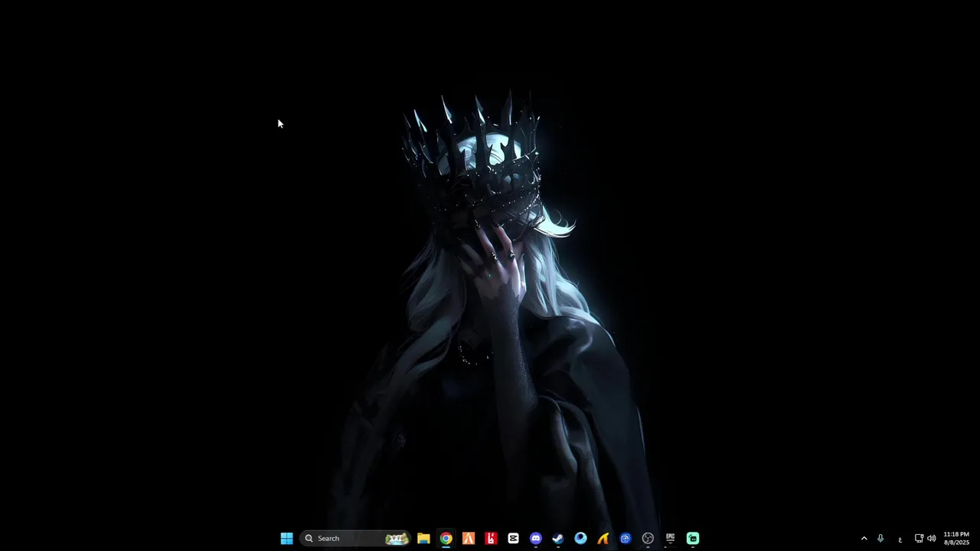Click the taskbar Search box
The width and height of the screenshot is (980, 551).
pos(355,538)
